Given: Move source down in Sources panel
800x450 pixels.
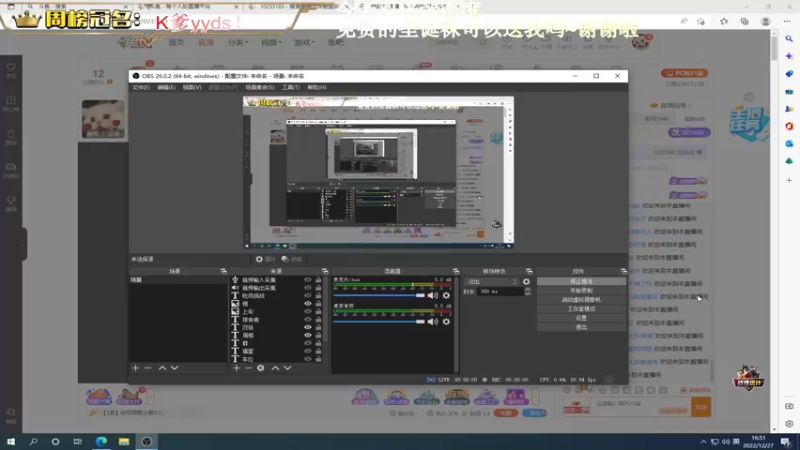Looking at the screenshot, I should pos(287,368).
